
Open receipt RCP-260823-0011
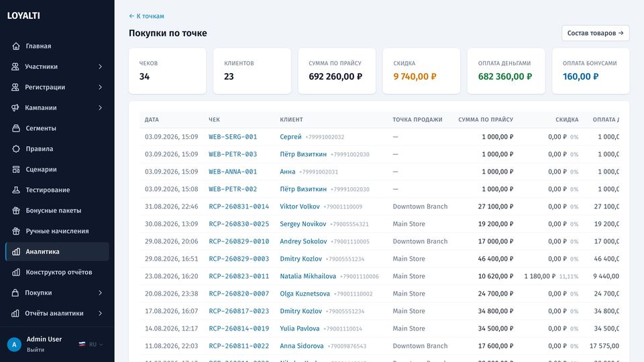click(239, 276)
